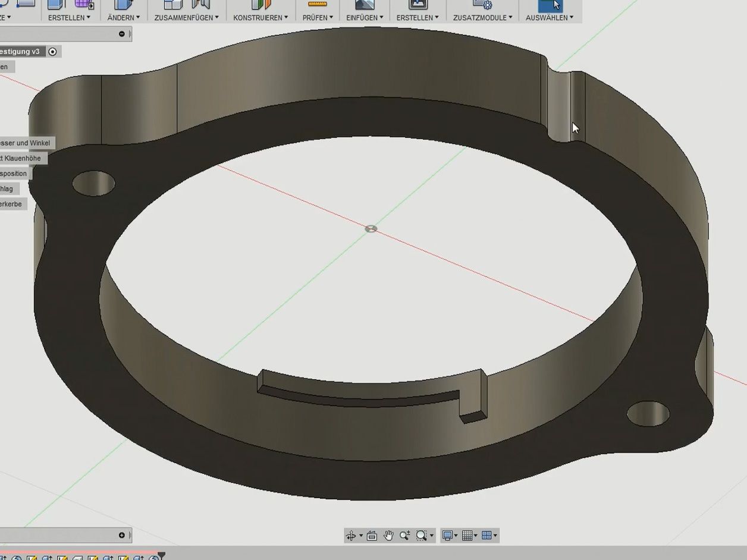Screen dimensions: 747x560
Task: Open Display Settings monitor icon
Action: coord(448,536)
